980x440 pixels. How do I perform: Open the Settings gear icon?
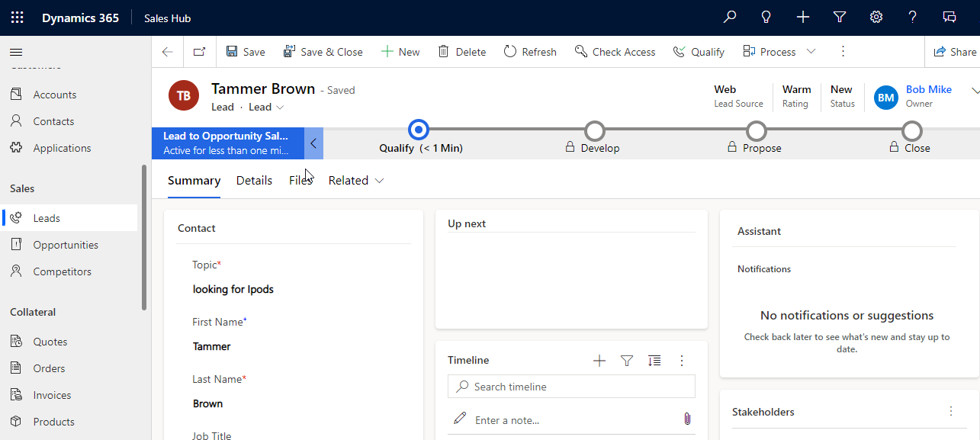pyautogui.click(x=876, y=18)
